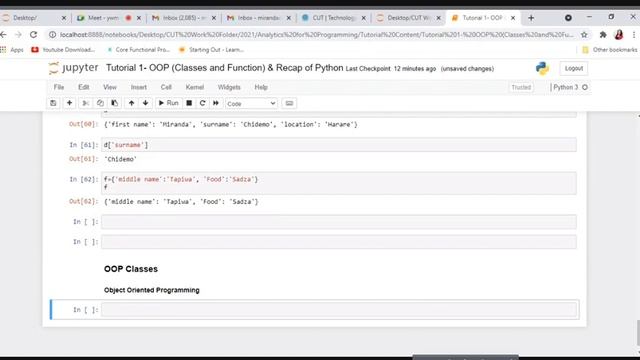640x360 pixels.
Task: Bookmark this page with the star
Action: [584, 35]
